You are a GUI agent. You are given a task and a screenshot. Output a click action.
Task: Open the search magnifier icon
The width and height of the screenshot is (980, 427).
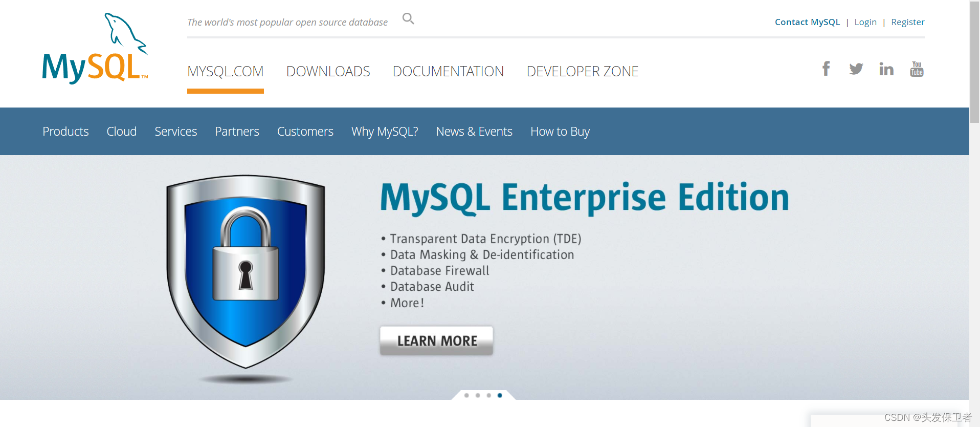click(x=408, y=19)
